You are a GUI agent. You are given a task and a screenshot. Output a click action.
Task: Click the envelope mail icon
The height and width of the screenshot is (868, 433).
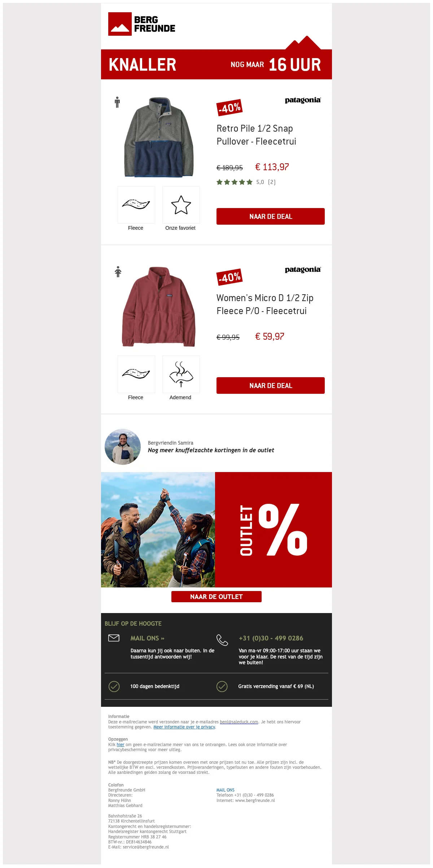[x=114, y=638]
